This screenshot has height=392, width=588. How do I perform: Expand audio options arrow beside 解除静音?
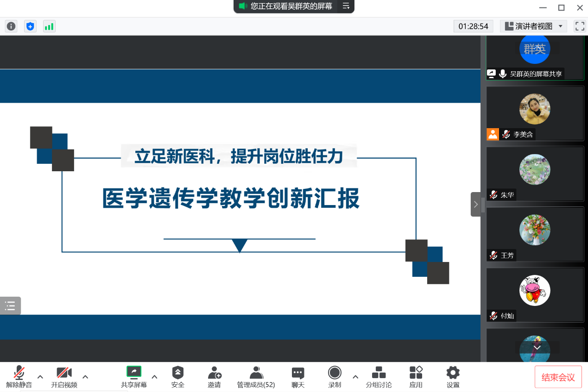[40, 377]
